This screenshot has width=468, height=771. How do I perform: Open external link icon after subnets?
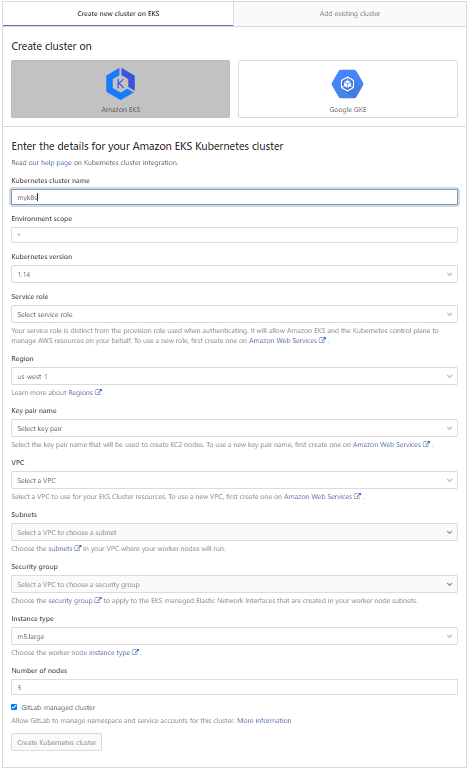[78, 548]
